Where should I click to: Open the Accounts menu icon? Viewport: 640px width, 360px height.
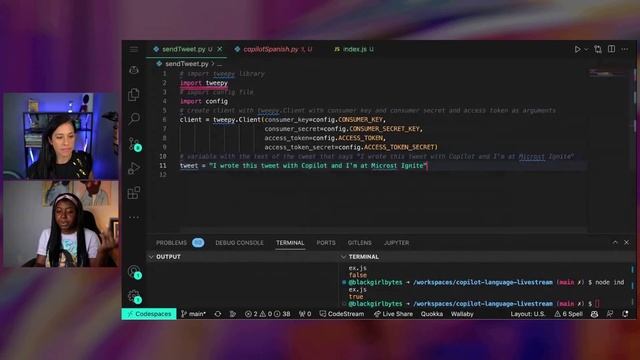[x=134, y=272]
